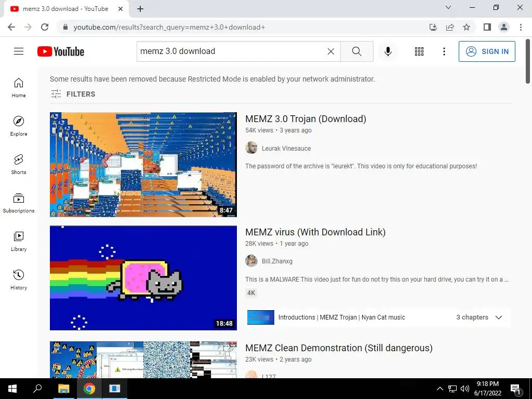Image resolution: width=532 pixels, height=399 pixels.
Task: View site info via padlock icon
Action: point(65,27)
